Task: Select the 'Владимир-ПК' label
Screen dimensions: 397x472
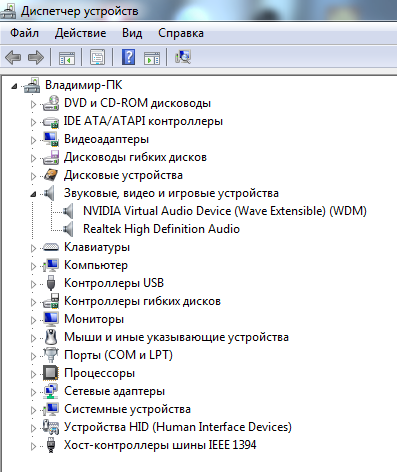Action: click(x=84, y=85)
